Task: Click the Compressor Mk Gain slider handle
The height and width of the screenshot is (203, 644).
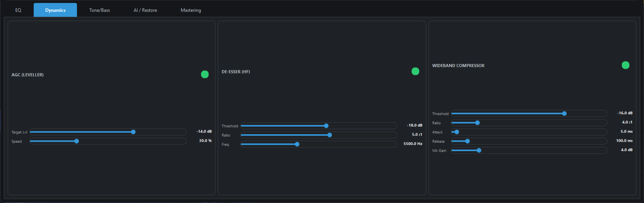Action: click(479, 150)
